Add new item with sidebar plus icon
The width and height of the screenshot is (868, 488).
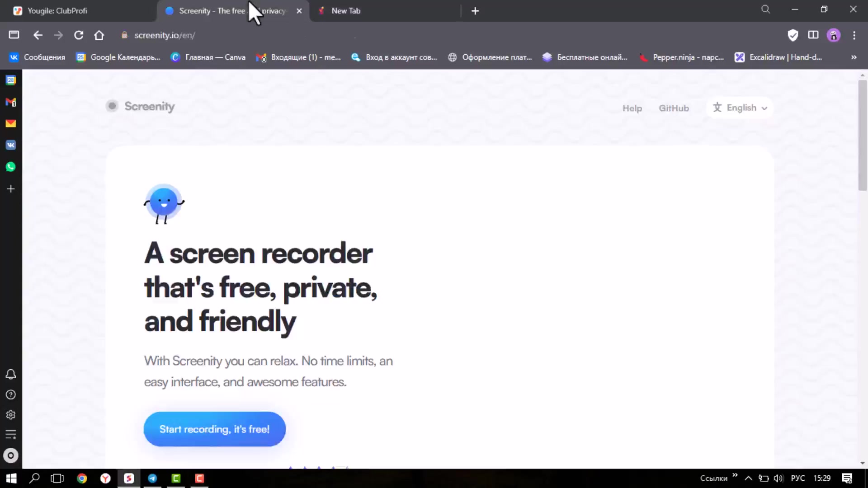pyautogui.click(x=11, y=189)
